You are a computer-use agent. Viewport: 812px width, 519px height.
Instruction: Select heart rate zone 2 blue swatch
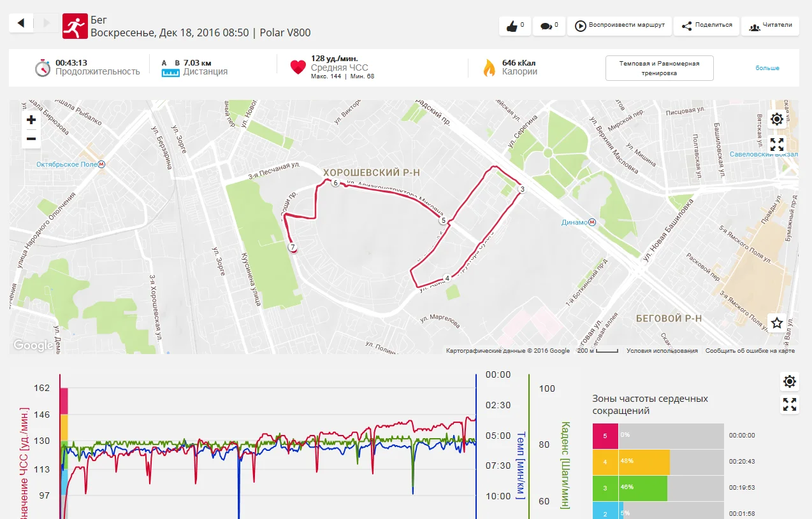[605, 511]
